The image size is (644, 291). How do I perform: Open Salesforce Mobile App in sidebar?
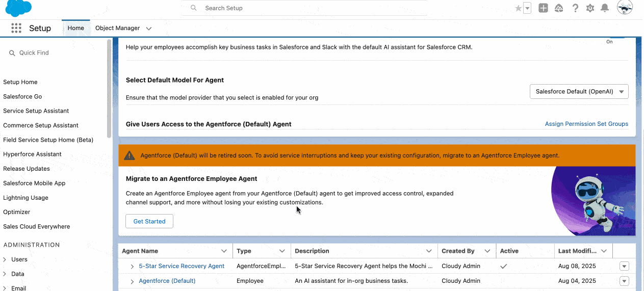click(34, 183)
